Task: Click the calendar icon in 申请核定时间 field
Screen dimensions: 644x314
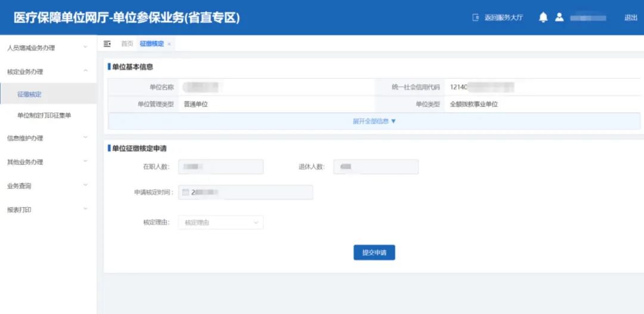Action: point(185,192)
